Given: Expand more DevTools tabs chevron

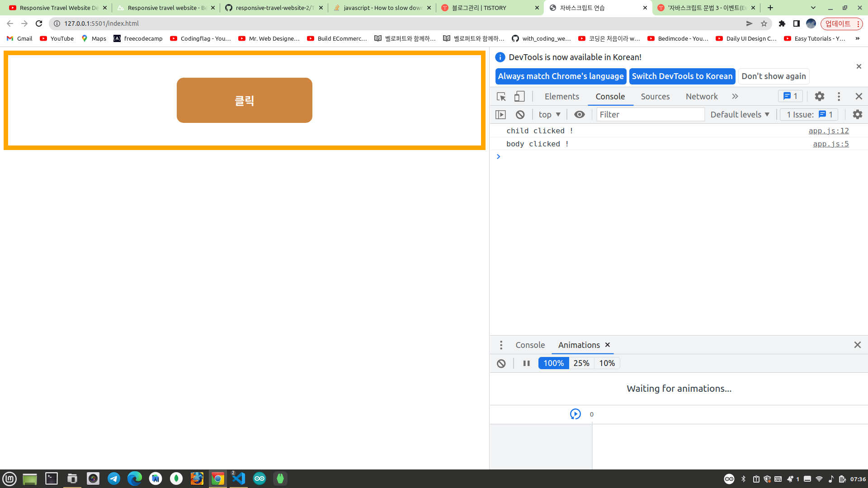Looking at the screenshot, I should tap(735, 97).
